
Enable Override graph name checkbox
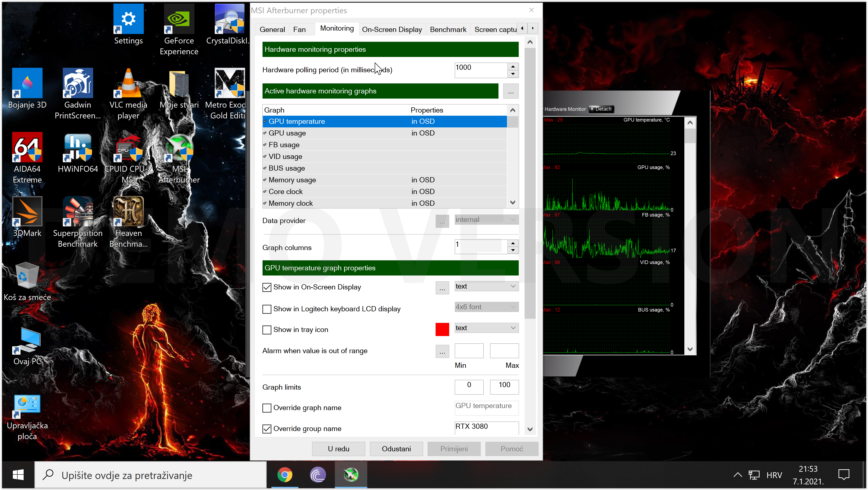266,408
